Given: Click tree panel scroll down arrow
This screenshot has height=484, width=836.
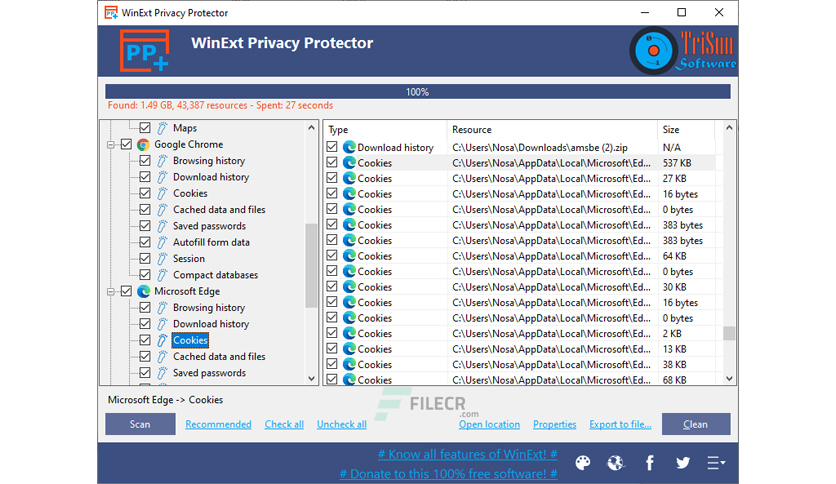Looking at the screenshot, I should click(311, 378).
